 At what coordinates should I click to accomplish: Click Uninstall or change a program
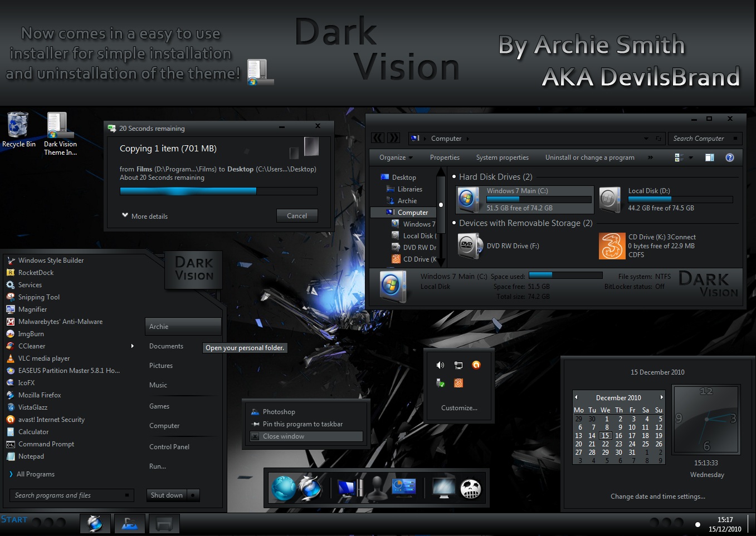pyautogui.click(x=590, y=158)
